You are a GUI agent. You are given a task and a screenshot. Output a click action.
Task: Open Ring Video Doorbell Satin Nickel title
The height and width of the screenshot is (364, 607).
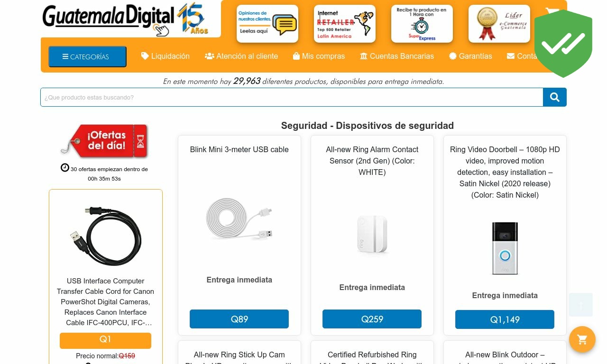tap(505, 172)
